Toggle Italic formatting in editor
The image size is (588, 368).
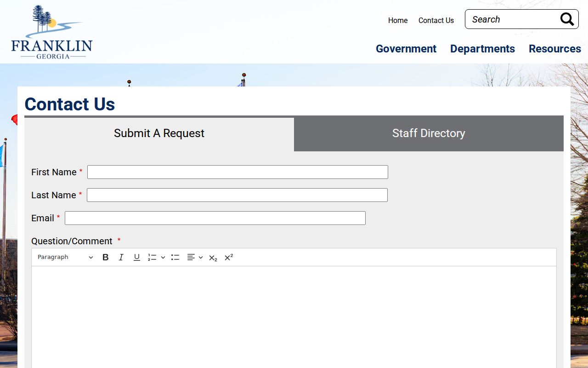tap(121, 257)
